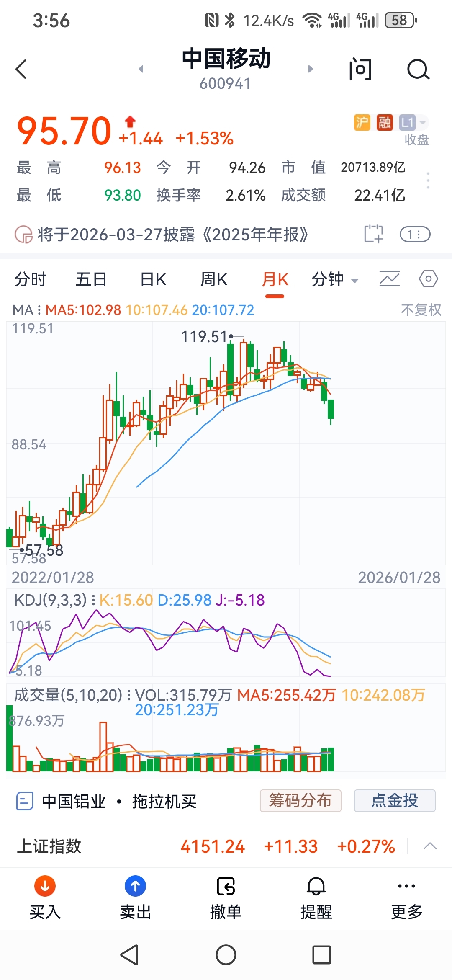Expand index bar with up chevron
This screenshot has width=452, height=980.
pos(430,846)
